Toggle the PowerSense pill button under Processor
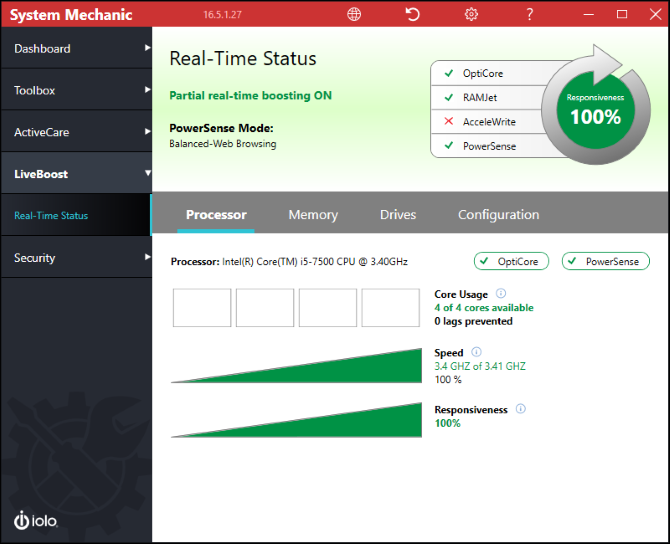670x544 pixels. coord(606,261)
